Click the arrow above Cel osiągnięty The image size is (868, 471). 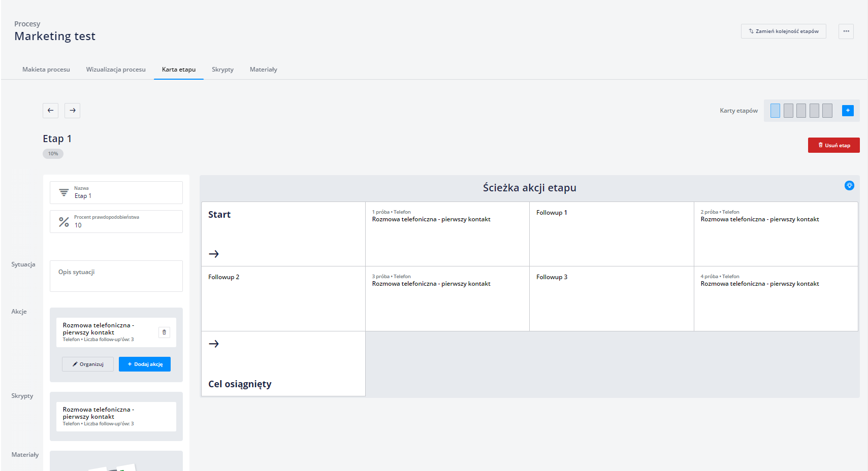(x=214, y=344)
